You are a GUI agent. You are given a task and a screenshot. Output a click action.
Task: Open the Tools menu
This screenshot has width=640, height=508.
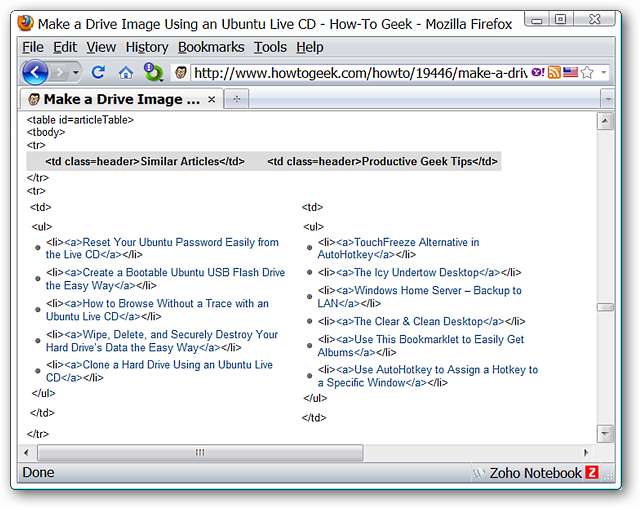pos(270,47)
